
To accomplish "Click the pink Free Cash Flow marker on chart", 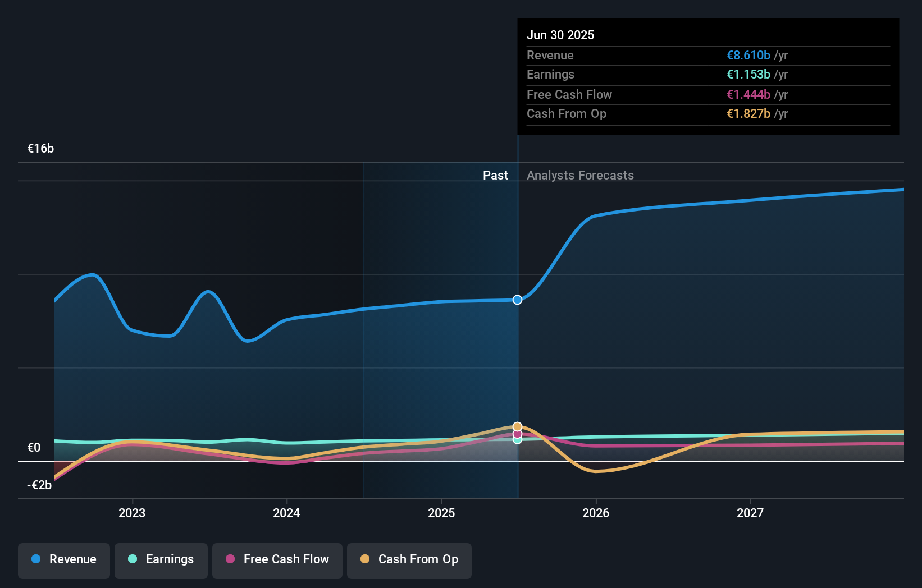I will click(517, 433).
